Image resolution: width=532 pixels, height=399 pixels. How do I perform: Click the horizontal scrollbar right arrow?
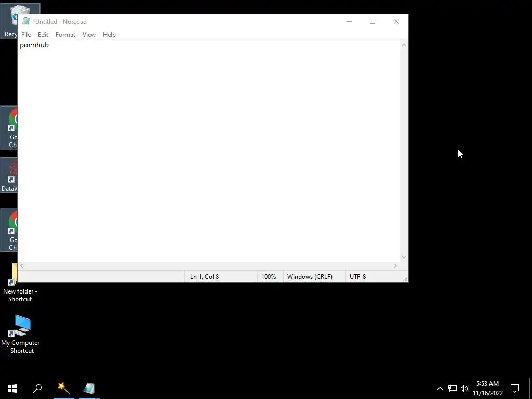pyautogui.click(x=395, y=265)
